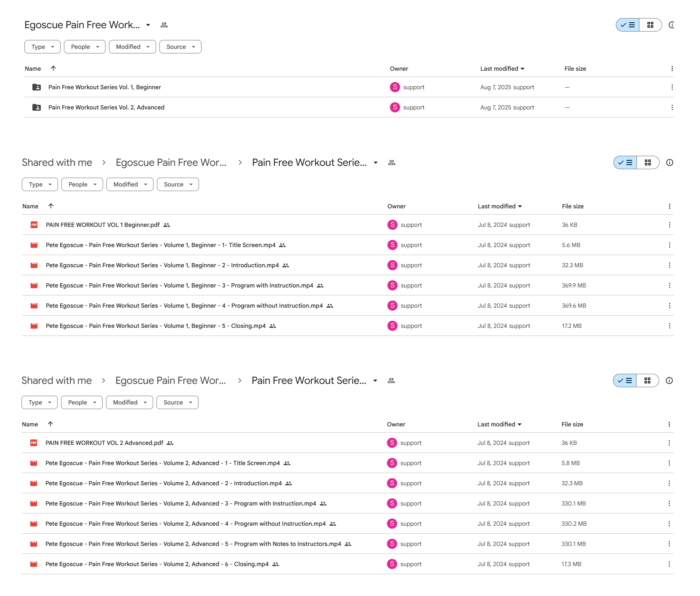View details info icon in Advanced folder panel
This screenshot has height=596, width=700.
[669, 380]
